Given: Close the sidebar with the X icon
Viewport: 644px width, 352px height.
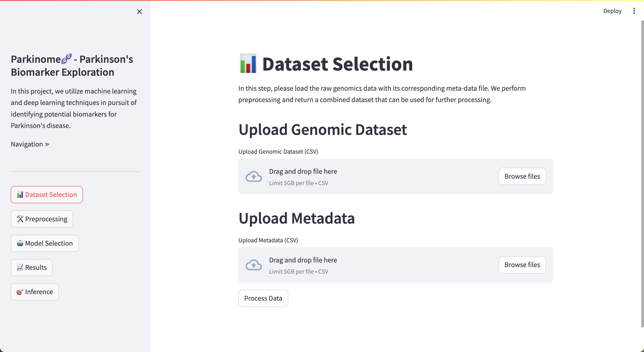Looking at the screenshot, I should (x=140, y=11).
